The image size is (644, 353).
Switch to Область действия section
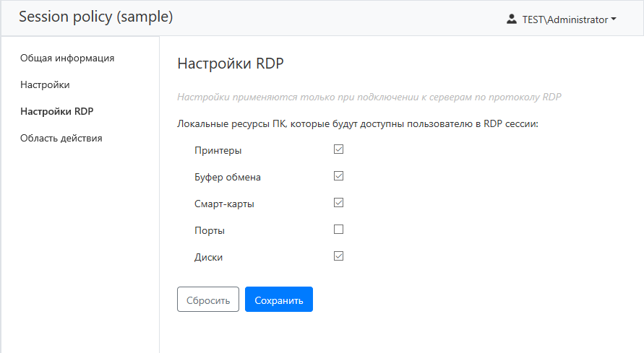(x=61, y=138)
